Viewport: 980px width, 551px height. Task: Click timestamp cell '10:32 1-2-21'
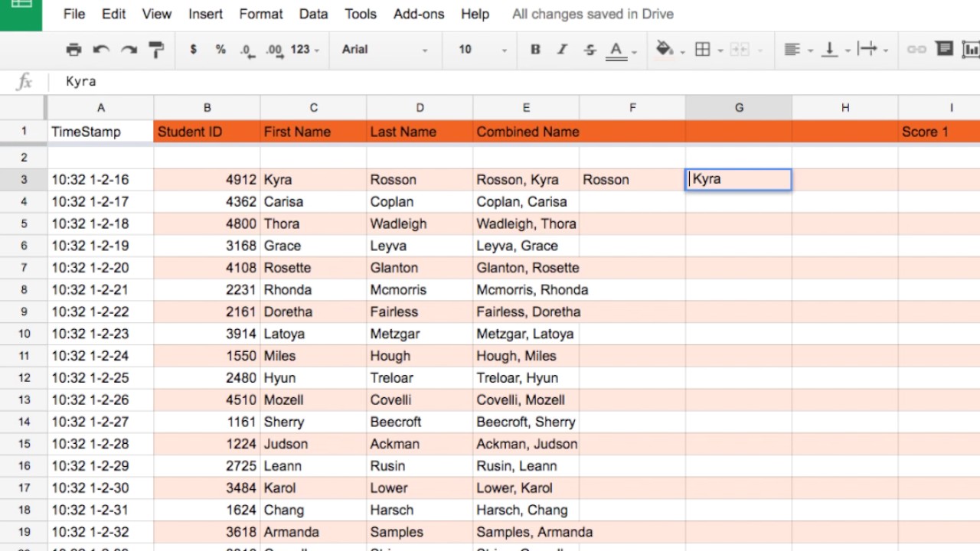100,290
